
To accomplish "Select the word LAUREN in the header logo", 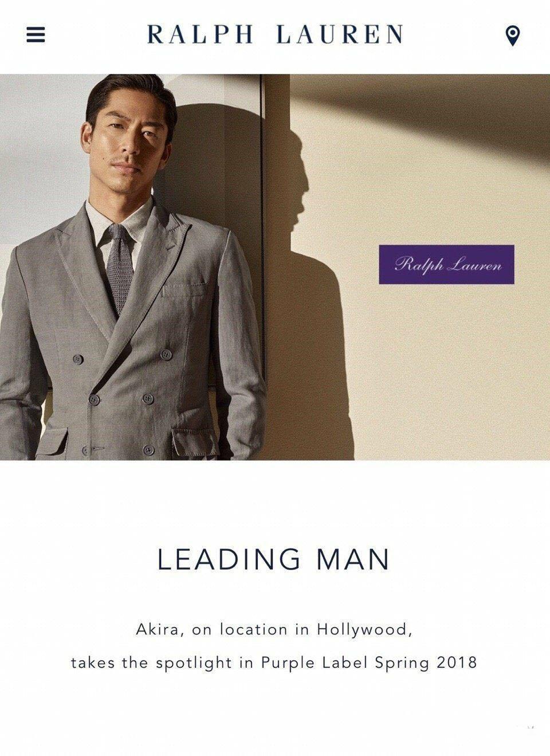I will coord(340,34).
